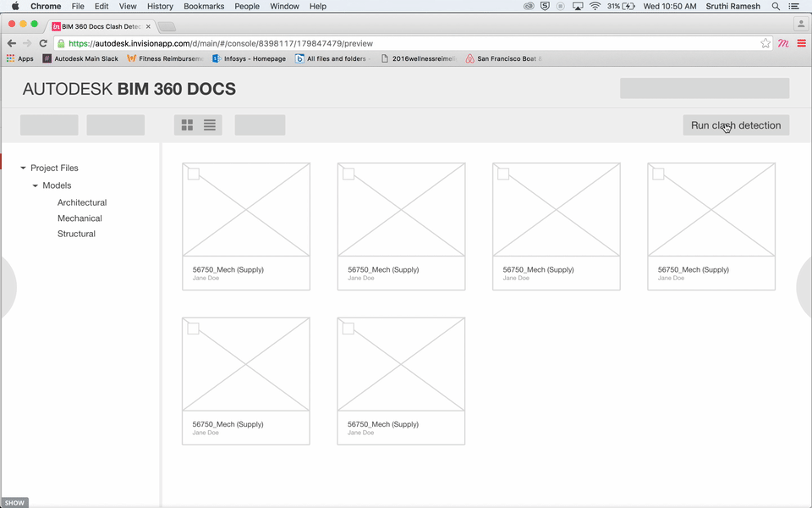The height and width of the screenshot is (508, 812).
Task: Click 'Jane Doe' on first bottom-row card
Action: pyautogui.click(x=206, y=433)
